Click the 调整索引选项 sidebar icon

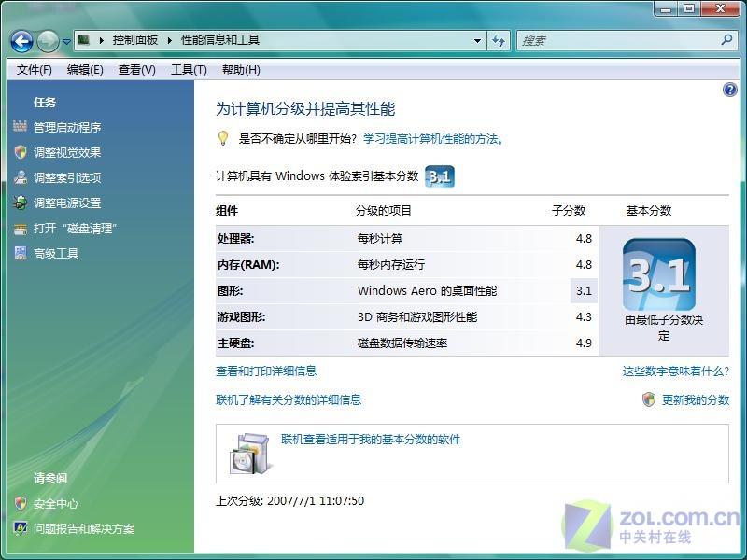(x=20, y=177)
